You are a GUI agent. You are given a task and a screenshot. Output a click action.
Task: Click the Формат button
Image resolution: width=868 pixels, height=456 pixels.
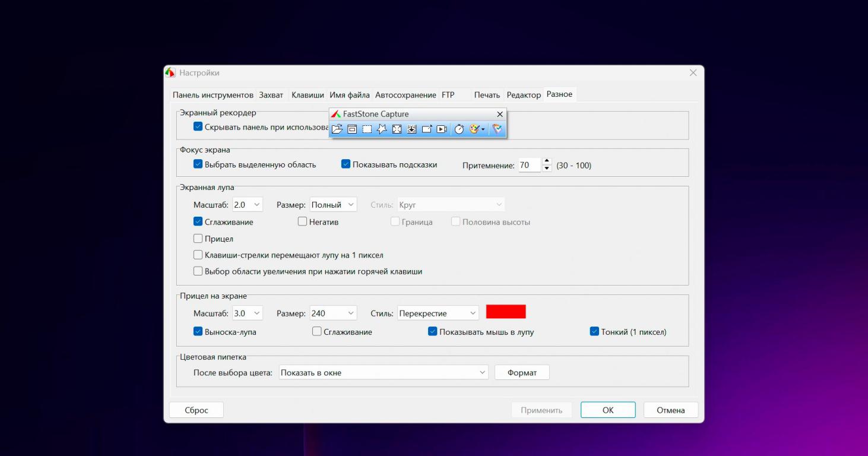(x=522, y=372)
